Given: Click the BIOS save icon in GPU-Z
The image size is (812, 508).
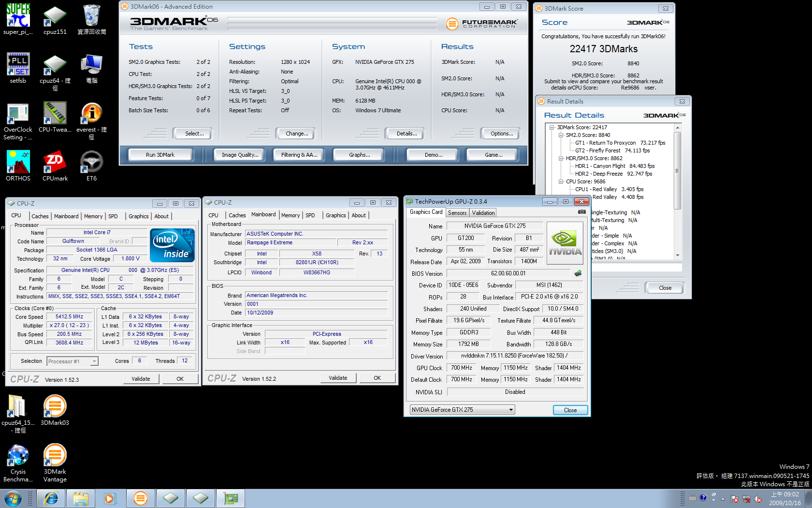Looking at the screenshot, I should [578, 273].
